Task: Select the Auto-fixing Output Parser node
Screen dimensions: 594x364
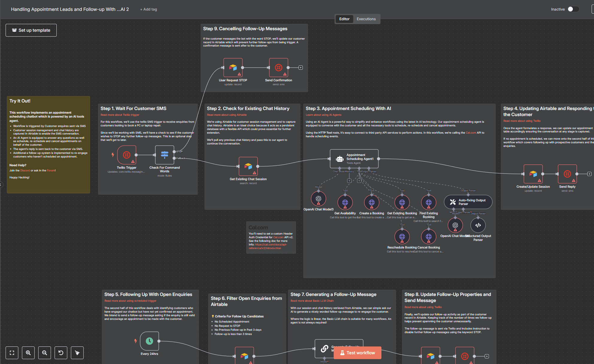Action: point(468,202)
